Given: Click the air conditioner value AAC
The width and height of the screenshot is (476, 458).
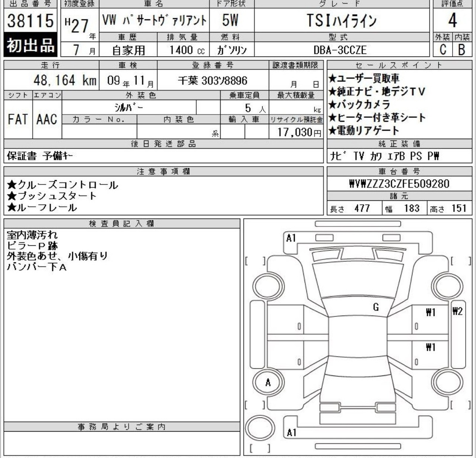Looking at the screenshot, I should click(47, 119).
